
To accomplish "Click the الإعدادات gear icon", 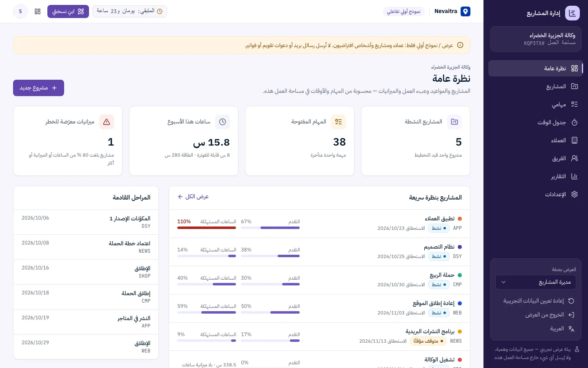I will 575,194.
